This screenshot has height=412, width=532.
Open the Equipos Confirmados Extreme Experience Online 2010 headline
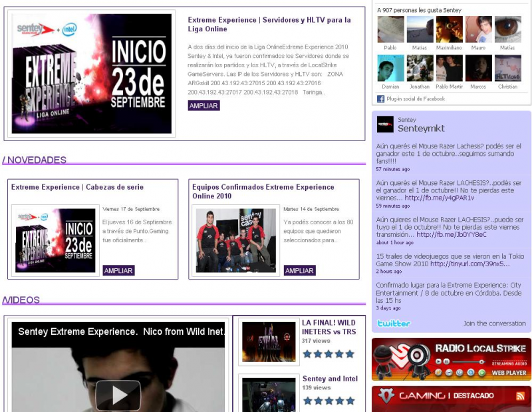point(263,192)
